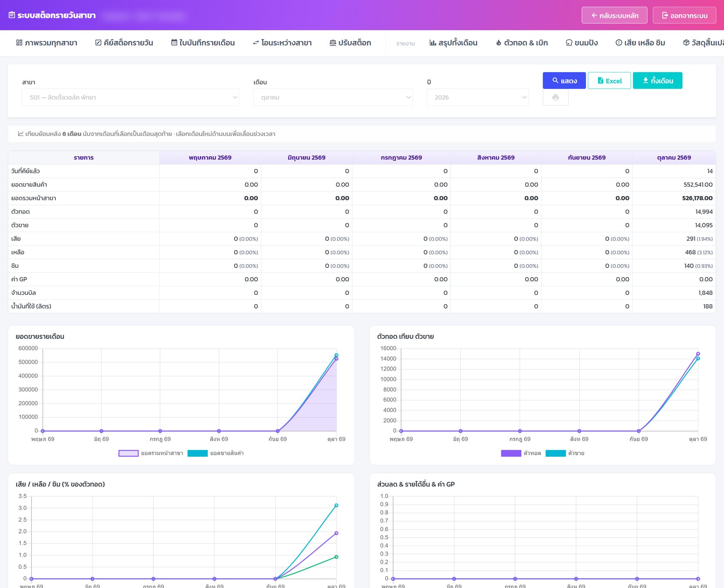Toggle ยอดรวมหน้าสาขา legend swatch

pos(128,453)
